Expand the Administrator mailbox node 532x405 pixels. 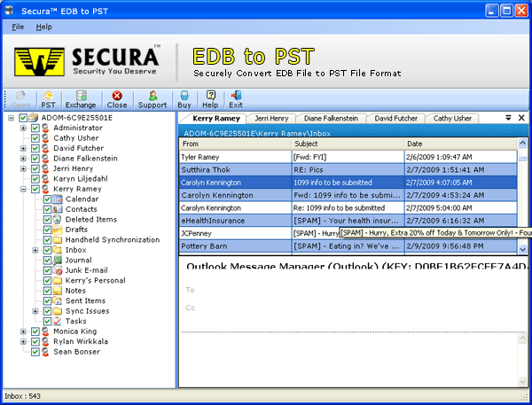[x=23, y=129]
